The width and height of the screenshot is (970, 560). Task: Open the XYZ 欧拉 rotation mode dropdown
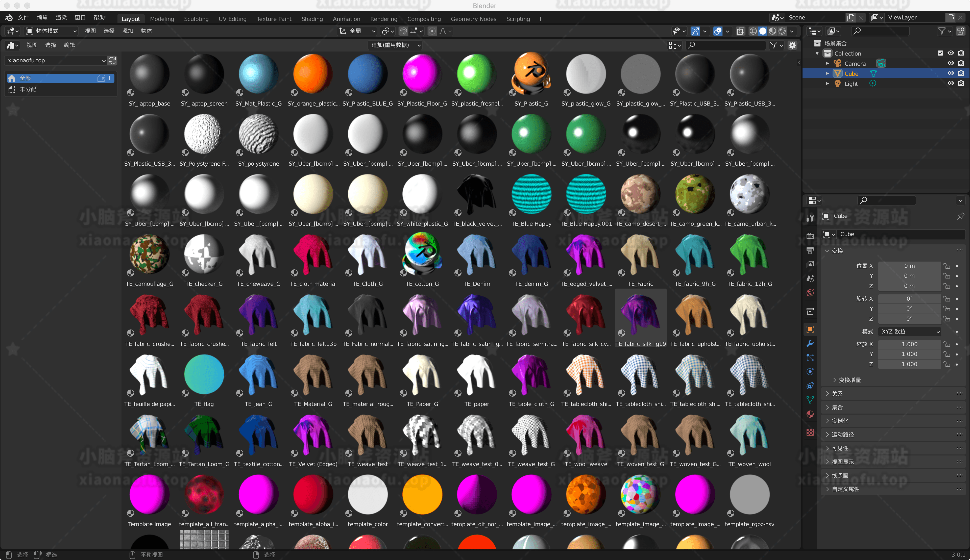(x=910, y=332)
